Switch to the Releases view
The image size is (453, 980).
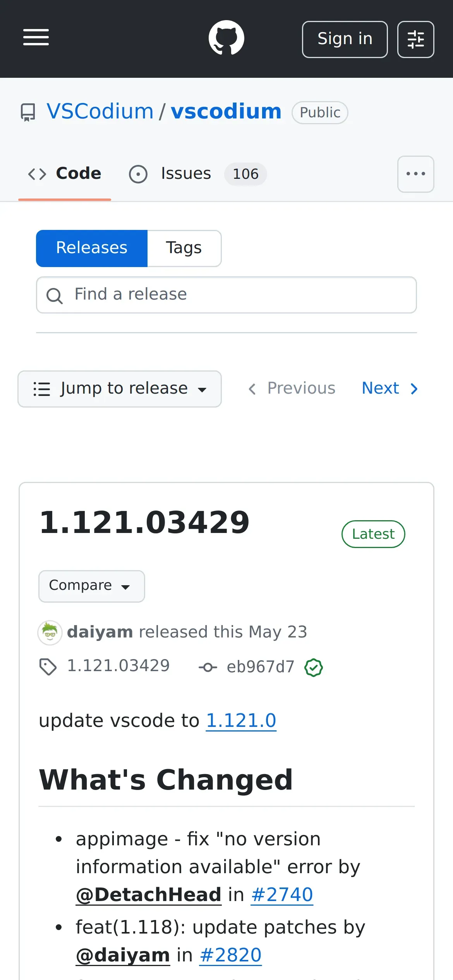[x=92, y=248]
